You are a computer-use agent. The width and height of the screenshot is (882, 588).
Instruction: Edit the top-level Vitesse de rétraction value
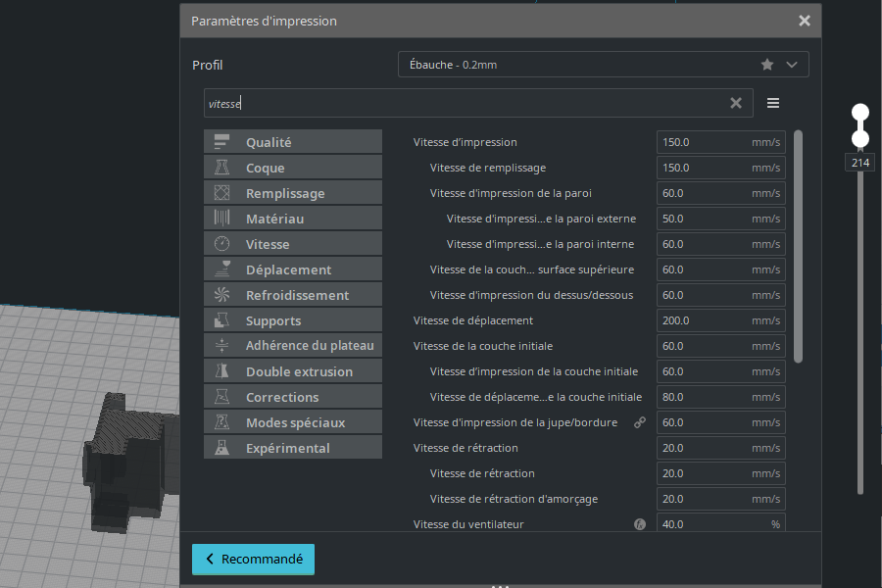click(720, 448)
